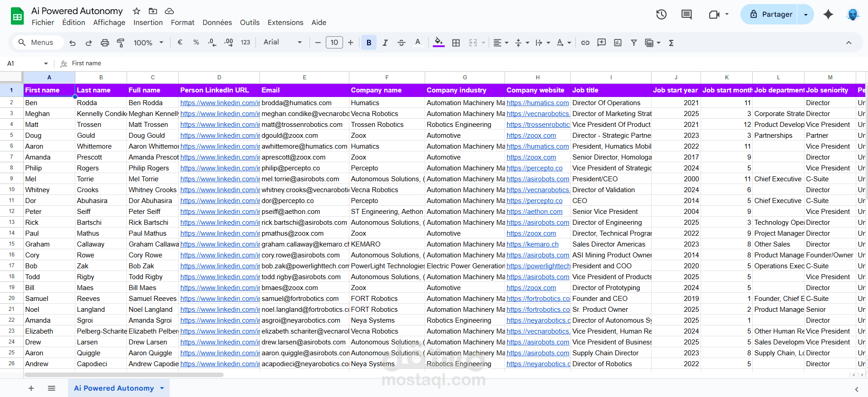Click the Redo arrow icon
Screen dimensions: 868x397
pos(88,43)
